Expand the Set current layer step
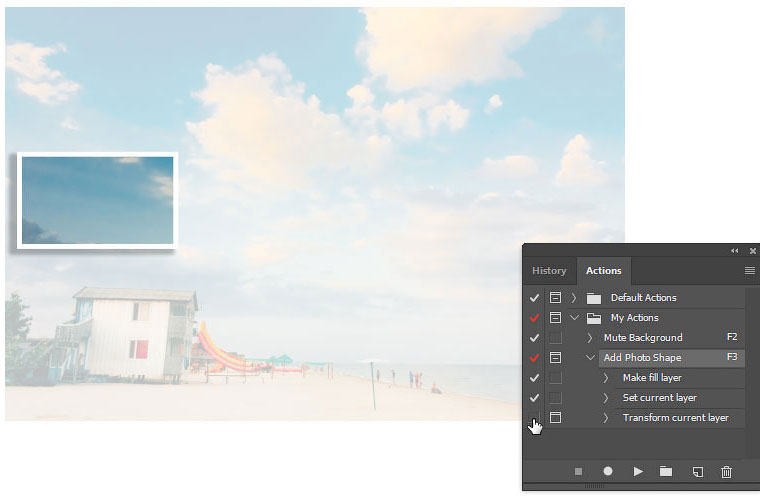 pyautogui.click(x=606, y=398)
